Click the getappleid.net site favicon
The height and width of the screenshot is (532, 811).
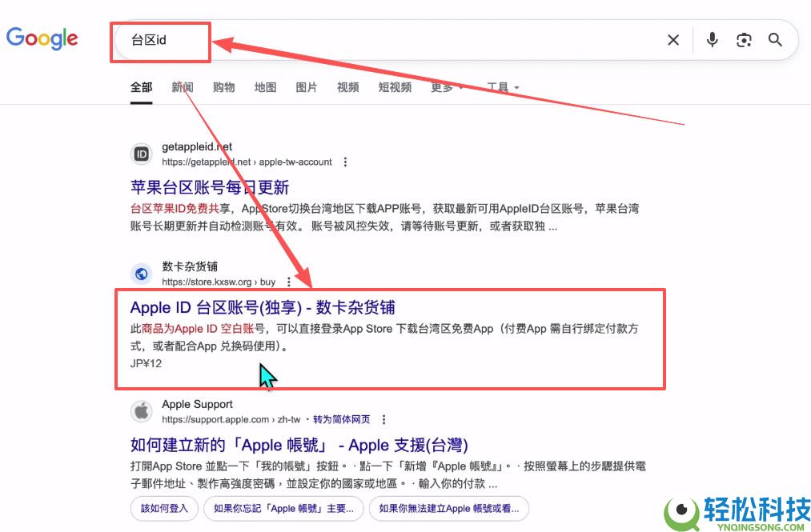coord(141,154)
